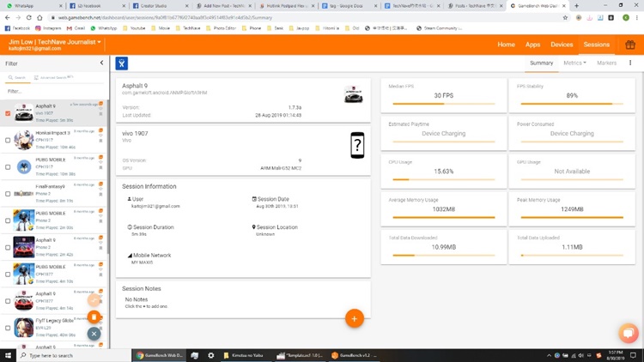This screenshot has width=644, height=362.
Task: Open the Gmail bookmark
Action: [x=76, y=28]
